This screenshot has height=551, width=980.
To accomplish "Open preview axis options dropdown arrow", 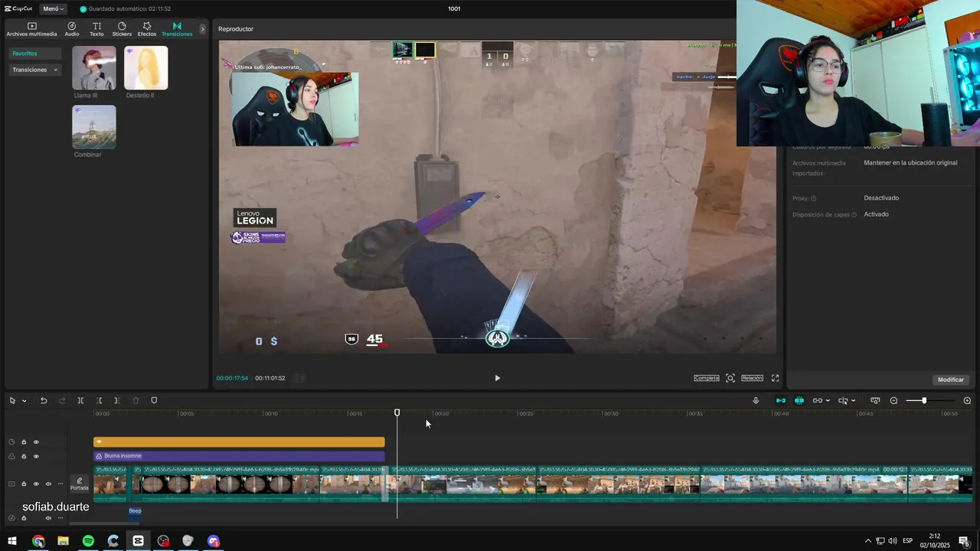I will [853, 401].
